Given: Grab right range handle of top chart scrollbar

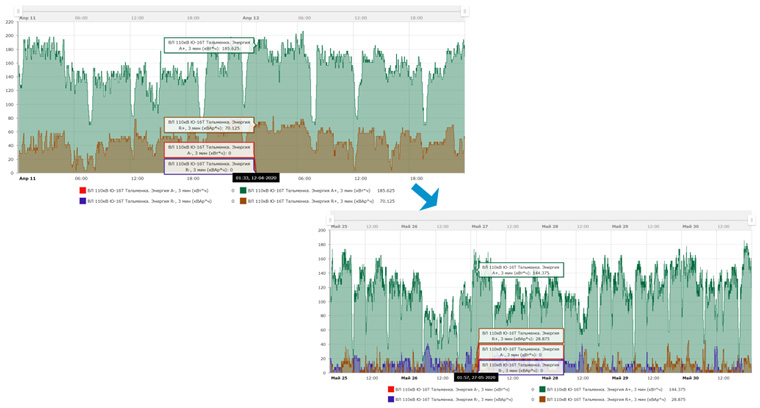Looking at the screenshot, I should point(464,11).
